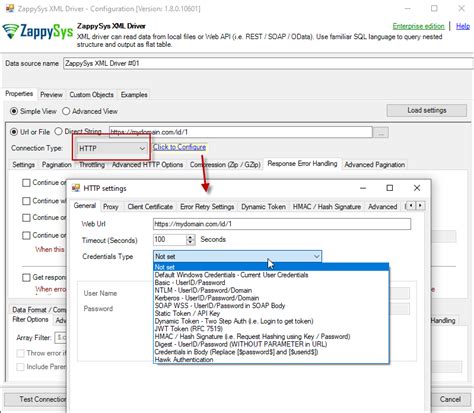Screen dimensions: 474x413
Task: Click the Load settings button
Action: point(427,110)
